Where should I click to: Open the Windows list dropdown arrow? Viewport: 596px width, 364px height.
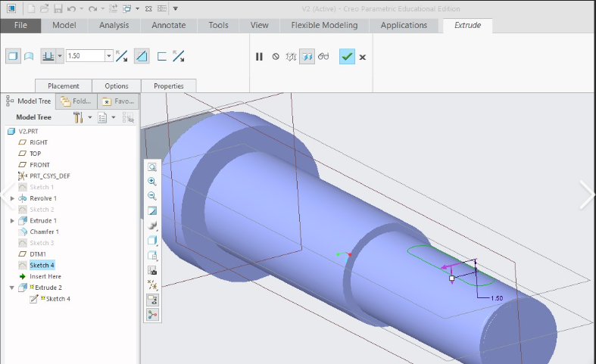pos(137,9)
